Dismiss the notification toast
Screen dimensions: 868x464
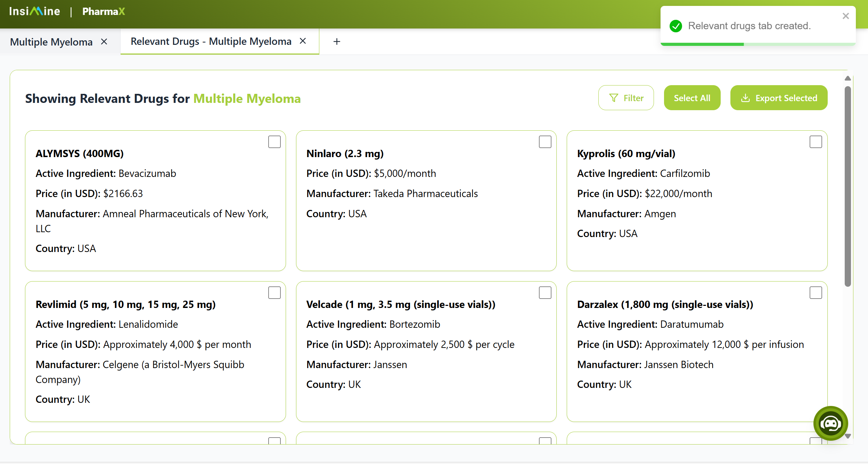point(845,16)
